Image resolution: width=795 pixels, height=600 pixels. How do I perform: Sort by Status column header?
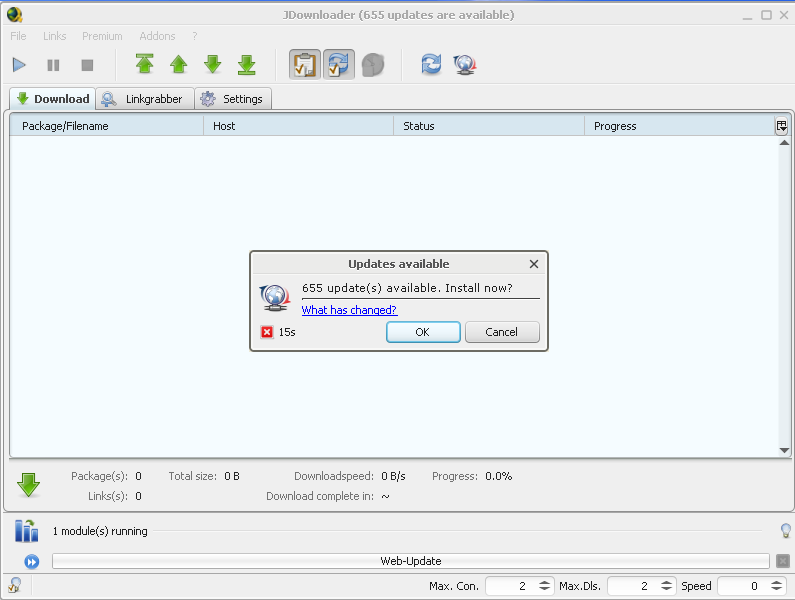pyautogui.click(x=489, y=126)
